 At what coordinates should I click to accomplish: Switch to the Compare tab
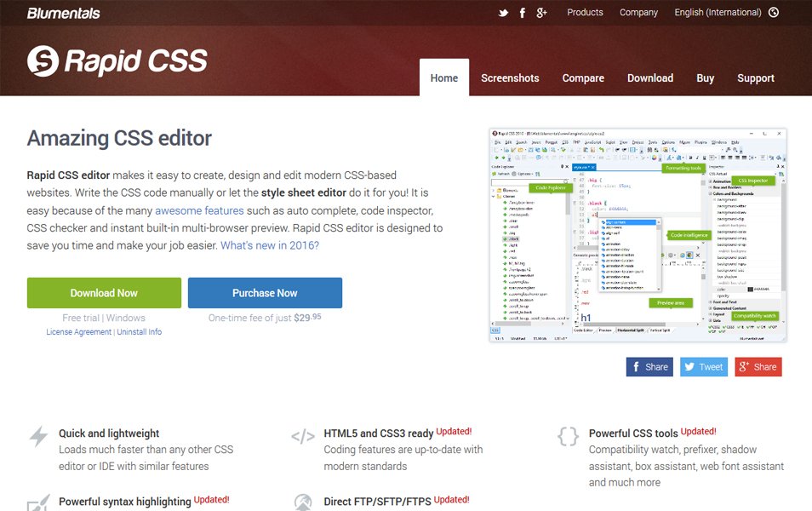click(x=583, y=78)
